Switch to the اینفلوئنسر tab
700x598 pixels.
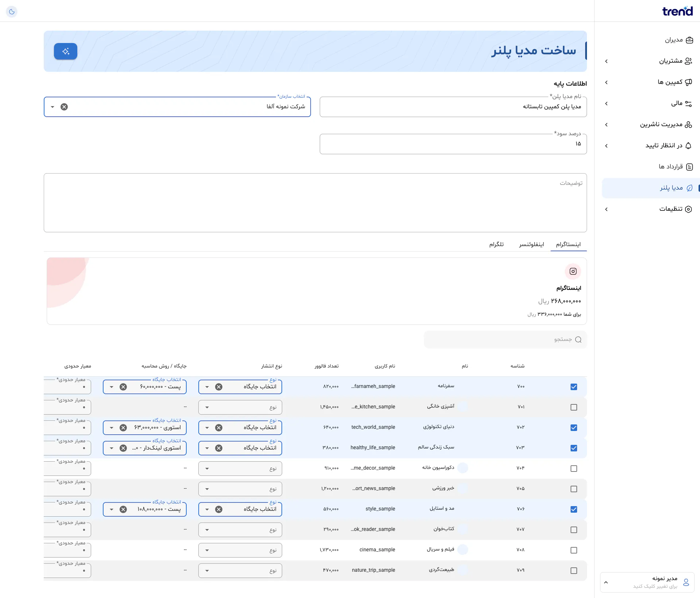click(532, 244)
